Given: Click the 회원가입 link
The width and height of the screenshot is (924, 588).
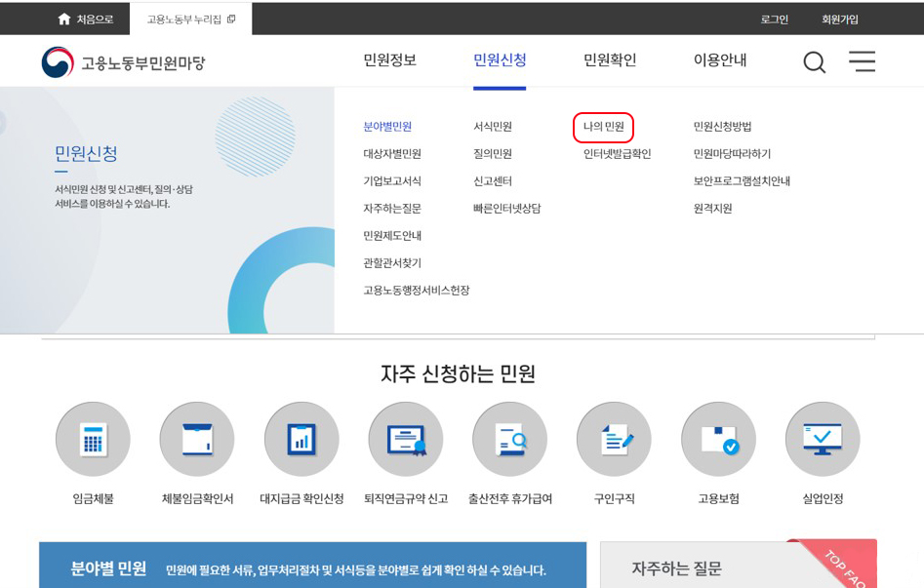Looking at the screenshot, I should coord(840,20).
